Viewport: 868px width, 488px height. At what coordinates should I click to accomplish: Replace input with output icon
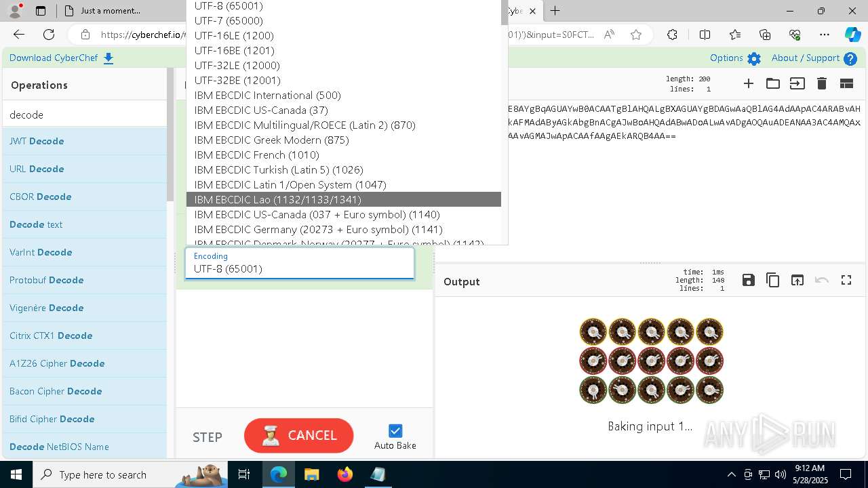[797, 280]
